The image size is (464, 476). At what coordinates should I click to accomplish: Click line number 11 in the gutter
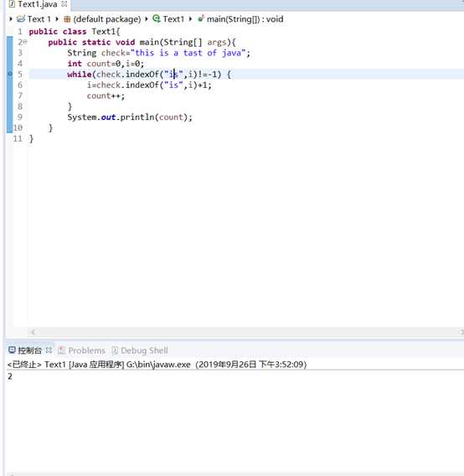[18, 139]
